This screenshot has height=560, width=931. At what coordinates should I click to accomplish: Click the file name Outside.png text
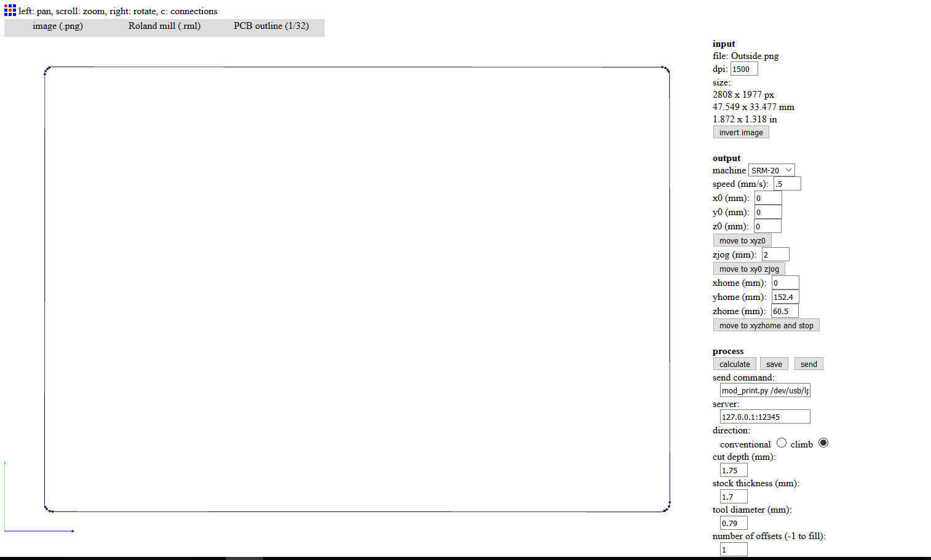[x=755, y=56]
